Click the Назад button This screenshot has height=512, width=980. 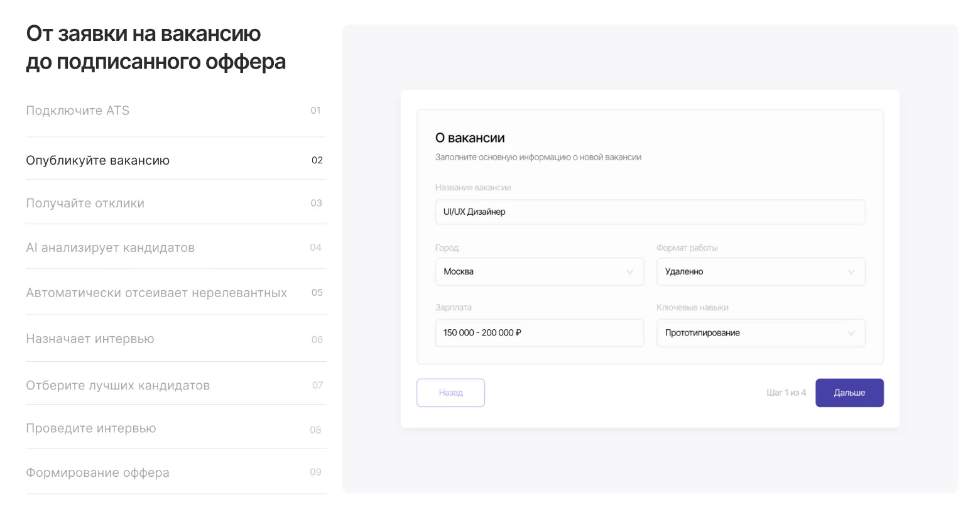point(450,393)
